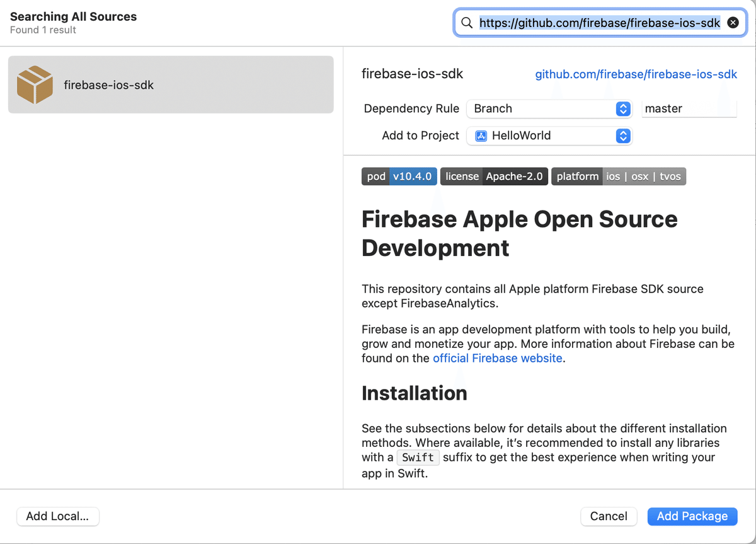The height and width of the screenshot is (544, 756).
Task: Click the Cancel button
Action: coord(609,516)
